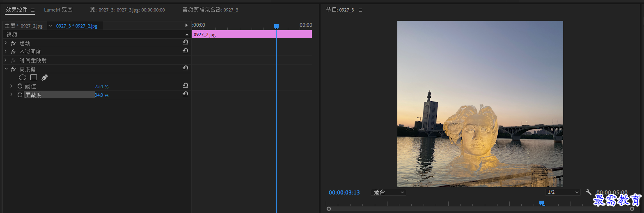Screen dimensions: 644x213
Task: Click the Effect Controls timeline playhead marker
Action: coord(276,27)
